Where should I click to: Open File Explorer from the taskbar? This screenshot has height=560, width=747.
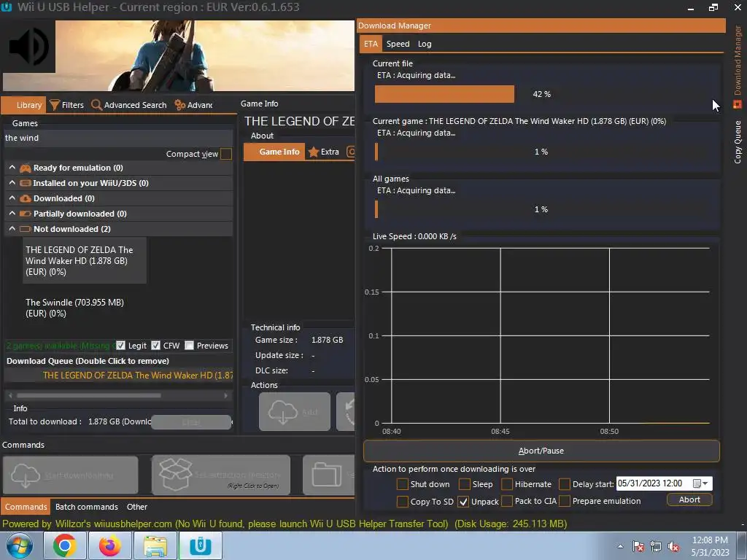(155, 545)
